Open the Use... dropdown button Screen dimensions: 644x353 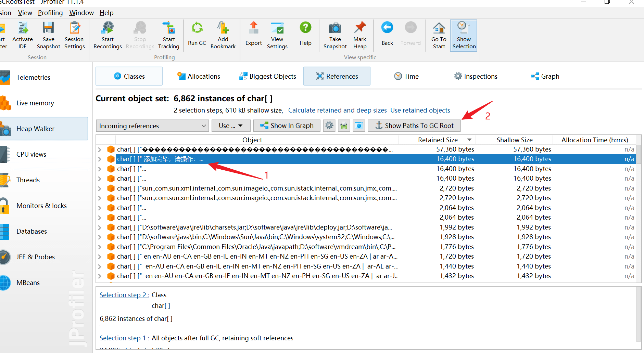click(231, 126)
